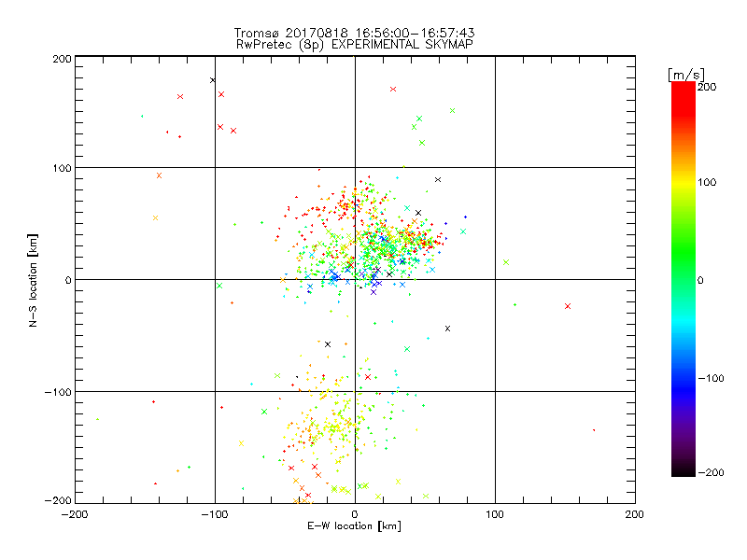Select the "N-S location [km]" axis label
The image size is (747, 560).
33,281
